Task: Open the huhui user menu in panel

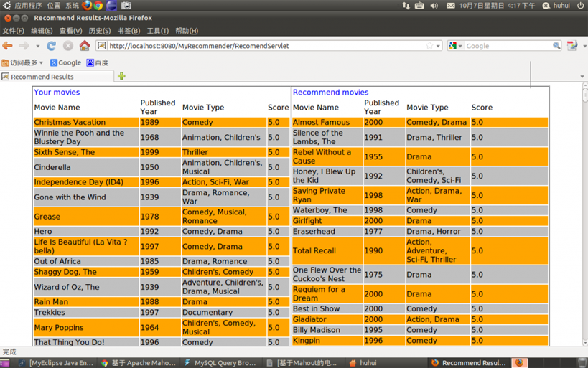Action: coord(556,5)
